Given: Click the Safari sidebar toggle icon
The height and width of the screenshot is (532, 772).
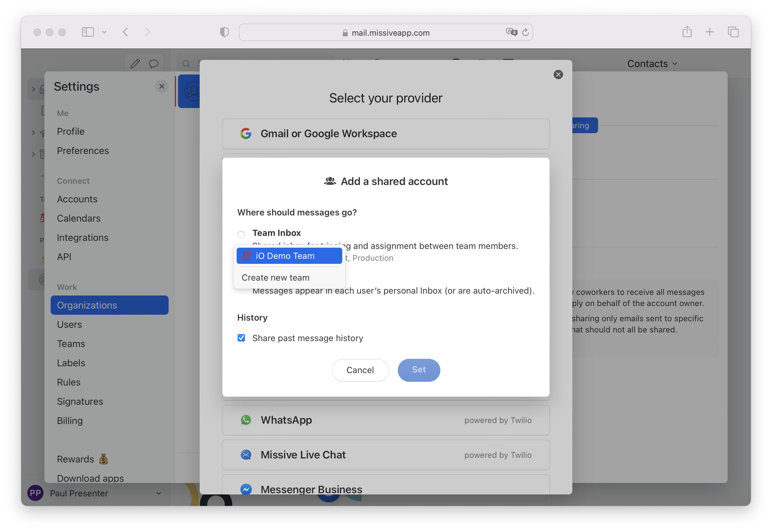Looking at the screenshot, I should pos(88,32).
